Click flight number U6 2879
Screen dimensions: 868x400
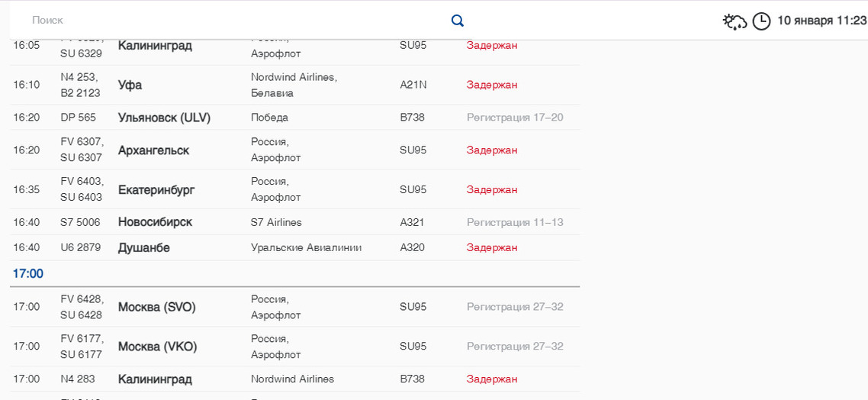tap(80, 247)
